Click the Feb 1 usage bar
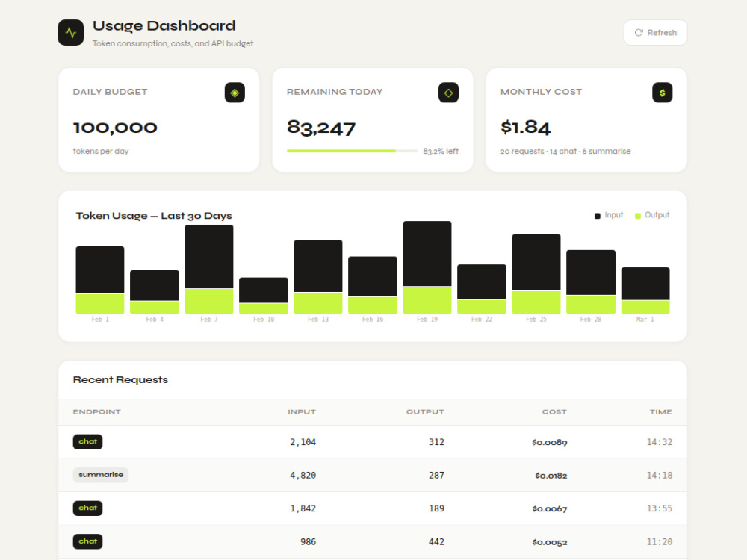The width and height of the screenshot is (747, 560). click(x=100, y=280)
